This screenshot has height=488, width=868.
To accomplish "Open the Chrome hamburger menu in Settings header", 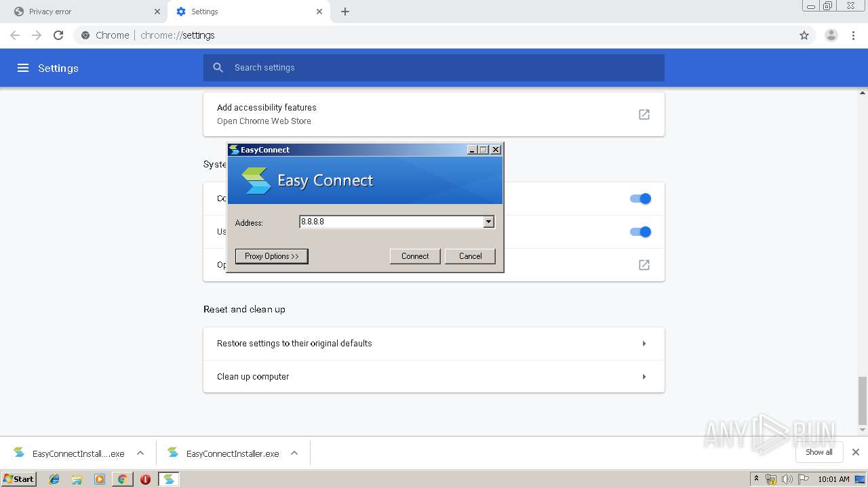I will [x=23, y=68].
